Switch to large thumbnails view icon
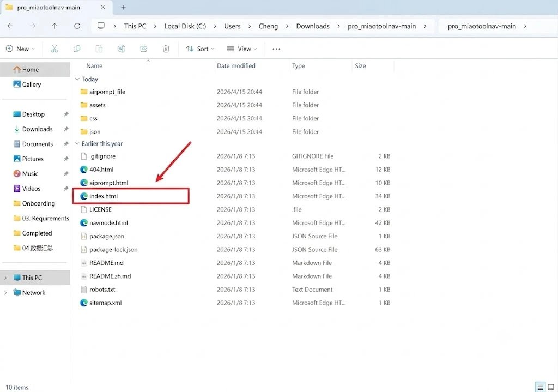The width and height of the screenshot is (558, 392). [x=550, y=387]
